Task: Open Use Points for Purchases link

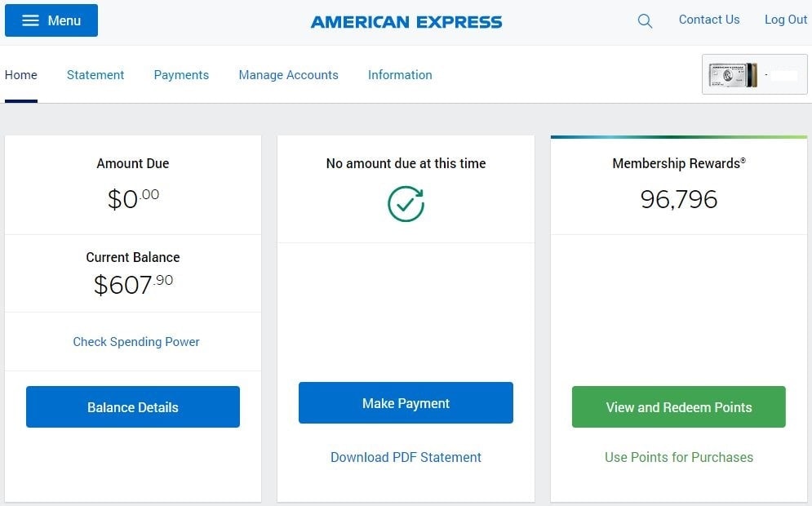Action: click(x=678, y=458)
